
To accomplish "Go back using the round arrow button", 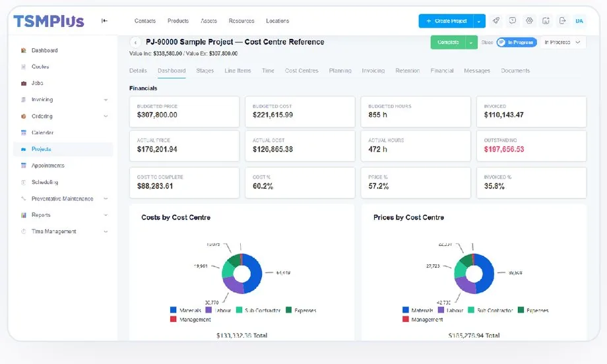I will coord(135,42).
